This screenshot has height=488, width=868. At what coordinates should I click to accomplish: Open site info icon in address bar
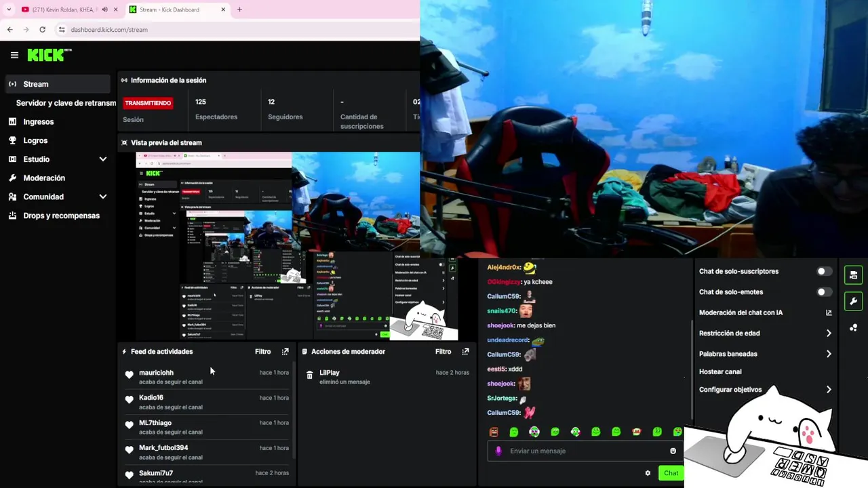pyautogui.click(x=61, y=30)
